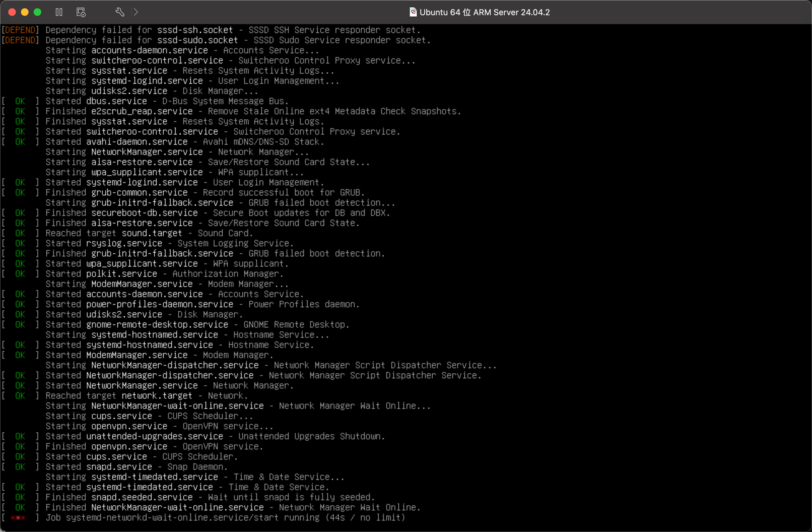Select the 'Started power-profiles-daemon.service' line
This screenshot has height=532, width=812.
[x=180, y=304]
